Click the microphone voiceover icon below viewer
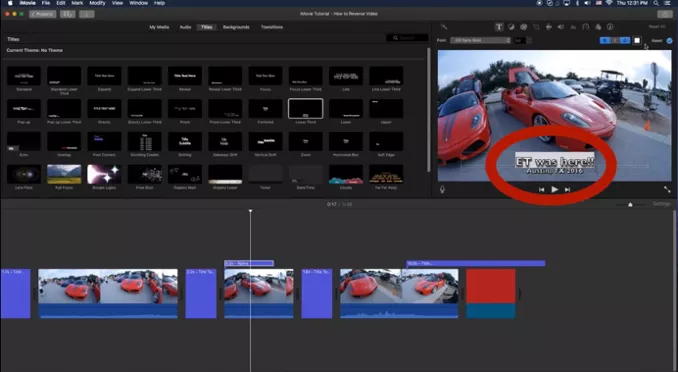The height and width of the screenshot is (372, 678). [442, 189]
